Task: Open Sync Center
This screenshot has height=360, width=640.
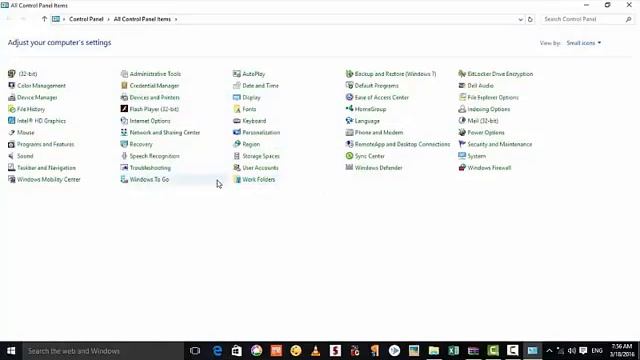Action: (x=370, y=156)
